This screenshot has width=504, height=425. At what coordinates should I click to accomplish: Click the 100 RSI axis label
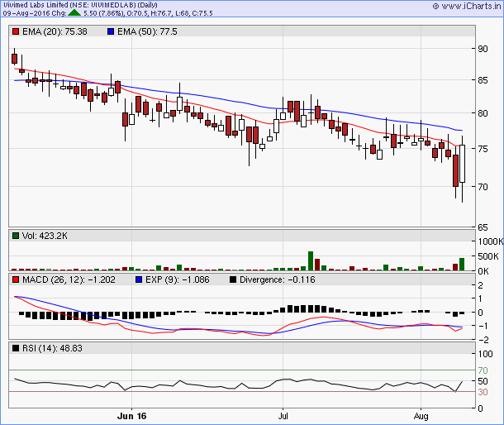pyautogui.click(x=485, y=354)
